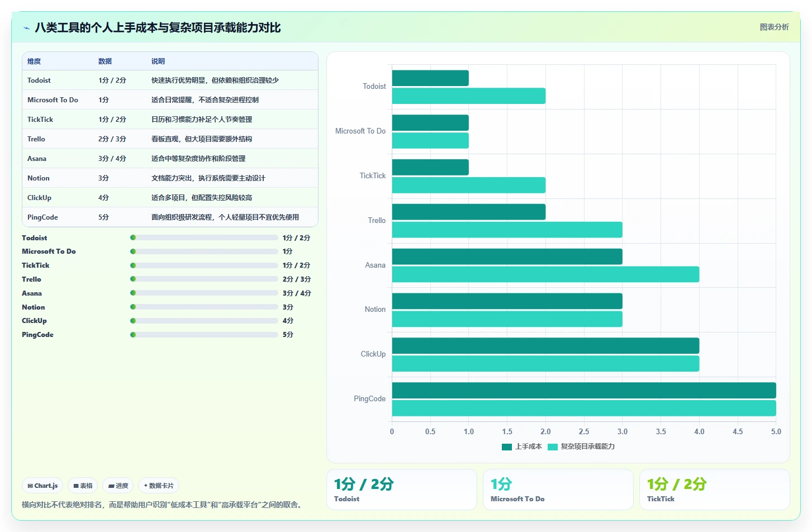Click the Notion light 承载能力 chart bar
Viewport: 812px width, 532px height.
tap(507, 319)
